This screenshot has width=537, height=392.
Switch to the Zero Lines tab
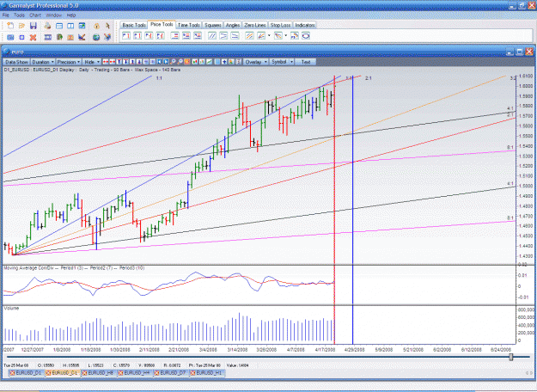point(255,25)
